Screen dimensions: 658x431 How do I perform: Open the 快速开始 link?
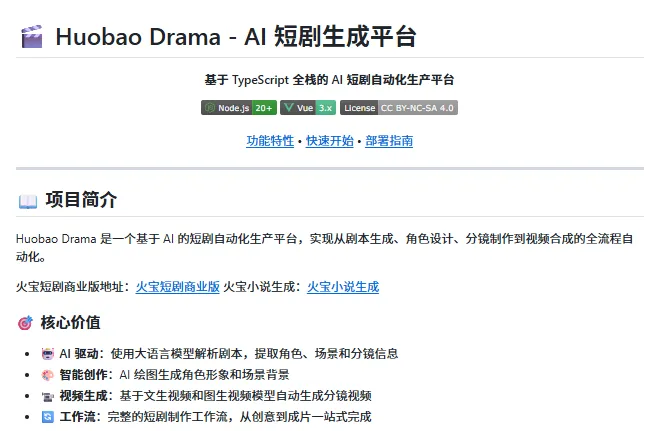[x=330, y=141]
